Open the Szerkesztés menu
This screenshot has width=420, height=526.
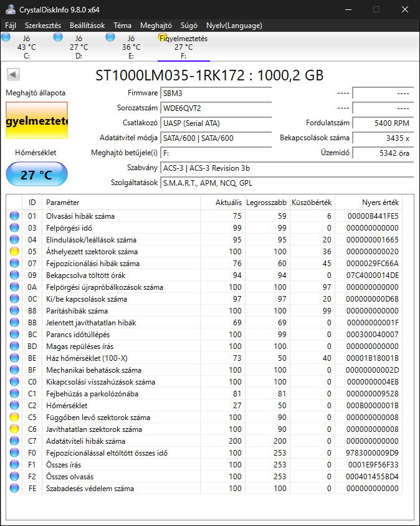tap(43, 26)
